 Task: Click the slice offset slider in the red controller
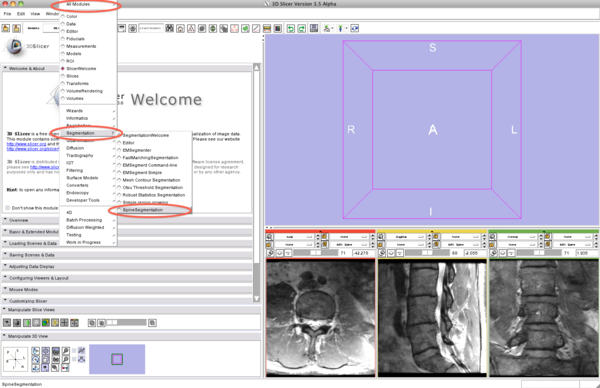coord(316,253)
